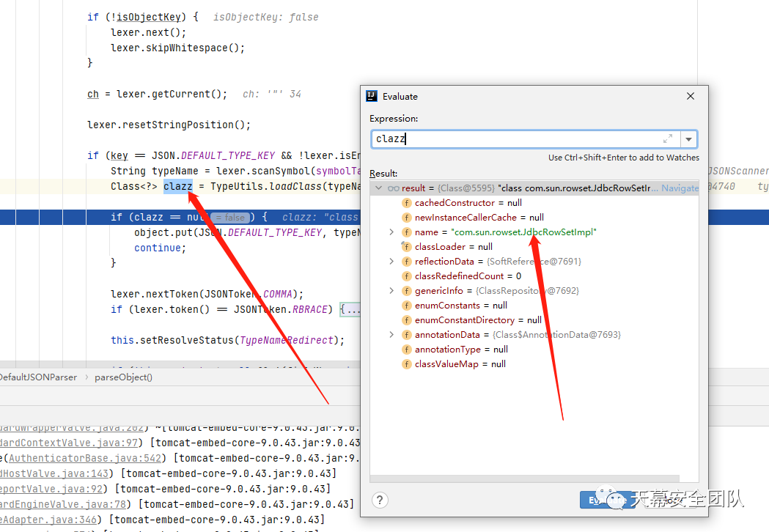Click the field icon next to cachedConstructor
This screenshot has width=769, height=532.
point(406,203)
